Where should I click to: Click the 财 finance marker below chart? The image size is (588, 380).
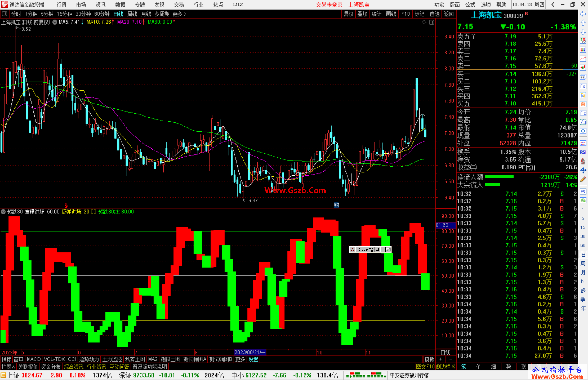pyautogui.click(x=336, y=205)
